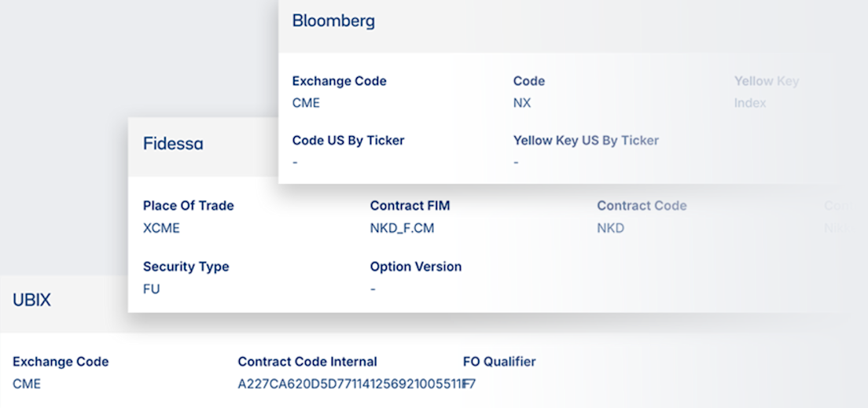Screen dimensions: 868x408
Task: Click the Contract FIM field label
Action: pyautogui.click(x=410, y=206)
